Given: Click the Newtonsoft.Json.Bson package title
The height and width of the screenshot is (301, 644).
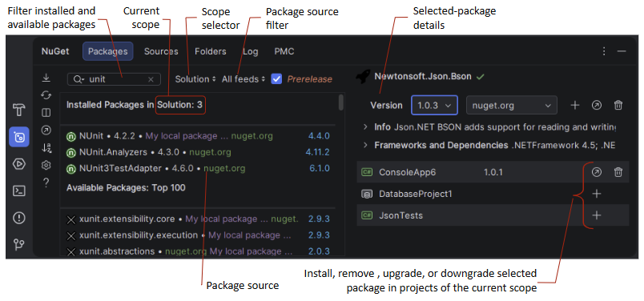Looking at the screenshot, I should (x=423, y=76).
